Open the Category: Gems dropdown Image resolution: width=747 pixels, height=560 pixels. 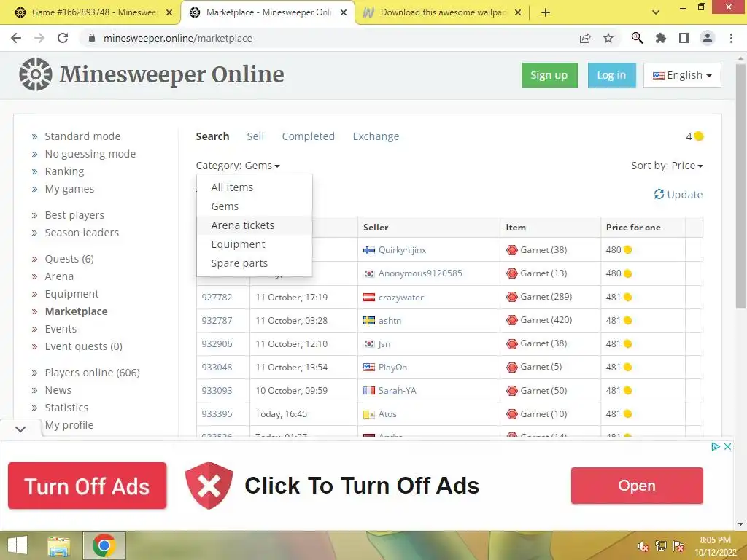(238, 166)
